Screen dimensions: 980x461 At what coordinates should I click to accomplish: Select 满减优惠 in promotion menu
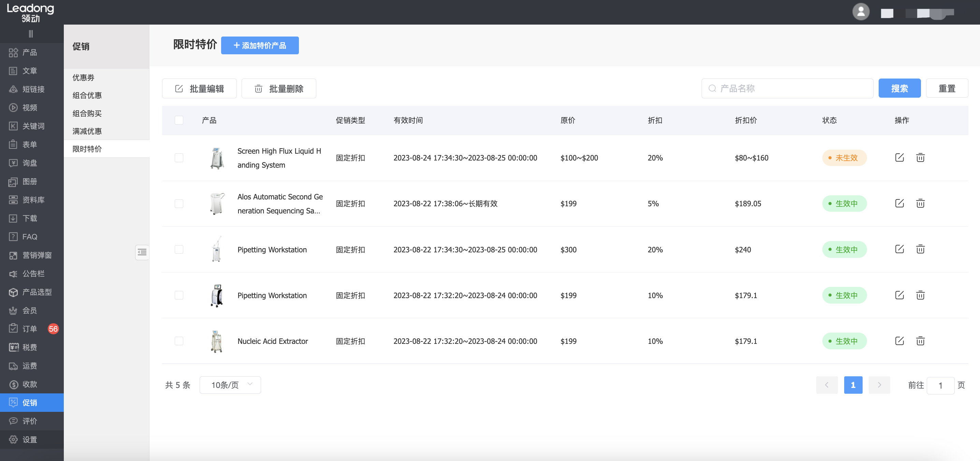(87, 131)
